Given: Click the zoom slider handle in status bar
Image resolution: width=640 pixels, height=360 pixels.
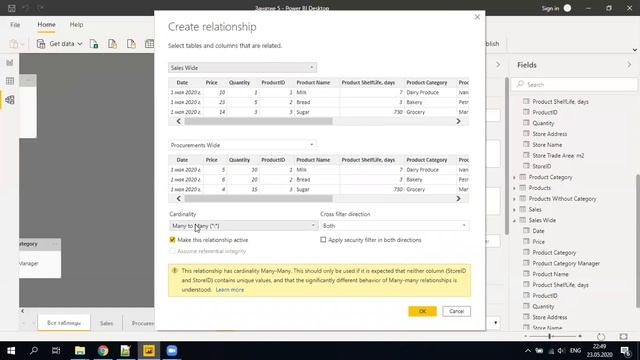Looking at the screenshot, I should pyautogui.click(x=550, y=336).
